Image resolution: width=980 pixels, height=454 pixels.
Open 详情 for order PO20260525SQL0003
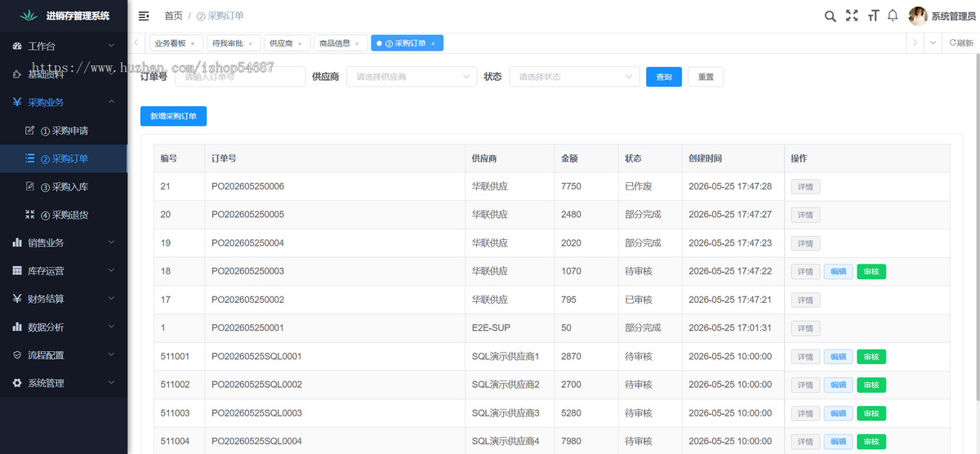tap(805, 413)
